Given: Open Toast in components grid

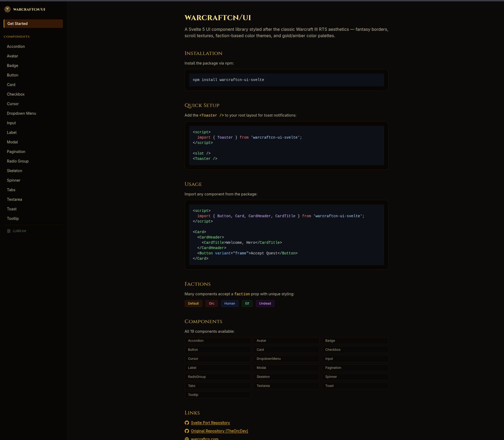Looking at the screenshot, I should point(355,386).
